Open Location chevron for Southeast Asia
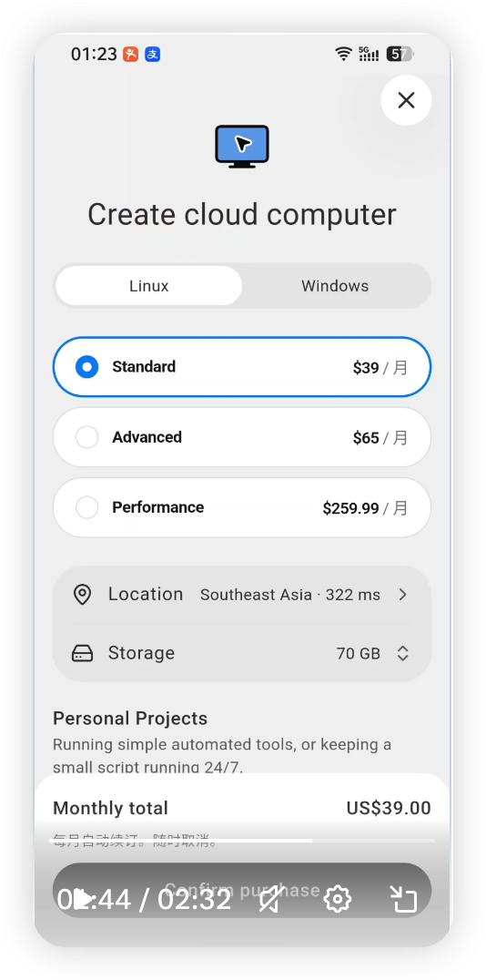This screenshot has height=980, width=486. [x=403, y=595]
